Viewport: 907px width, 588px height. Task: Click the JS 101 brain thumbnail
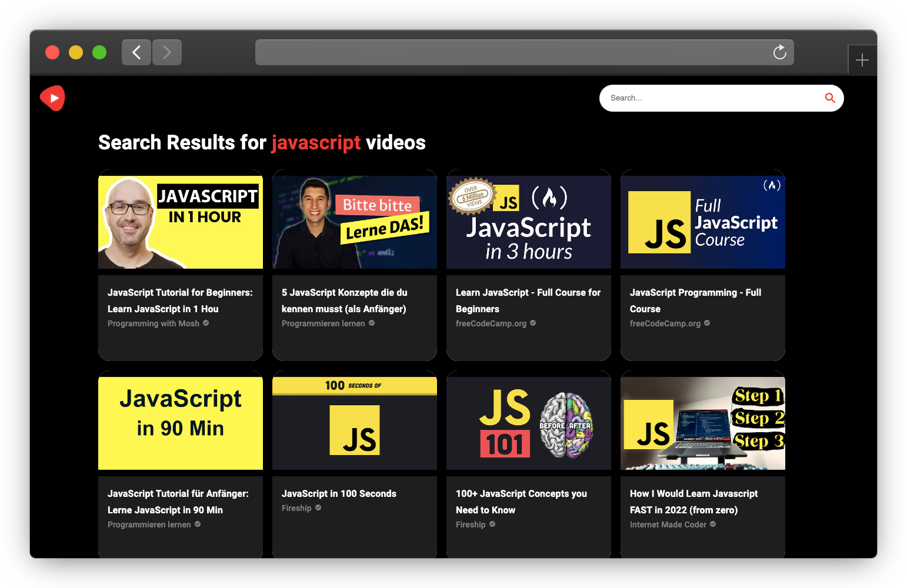pos(528,421)
